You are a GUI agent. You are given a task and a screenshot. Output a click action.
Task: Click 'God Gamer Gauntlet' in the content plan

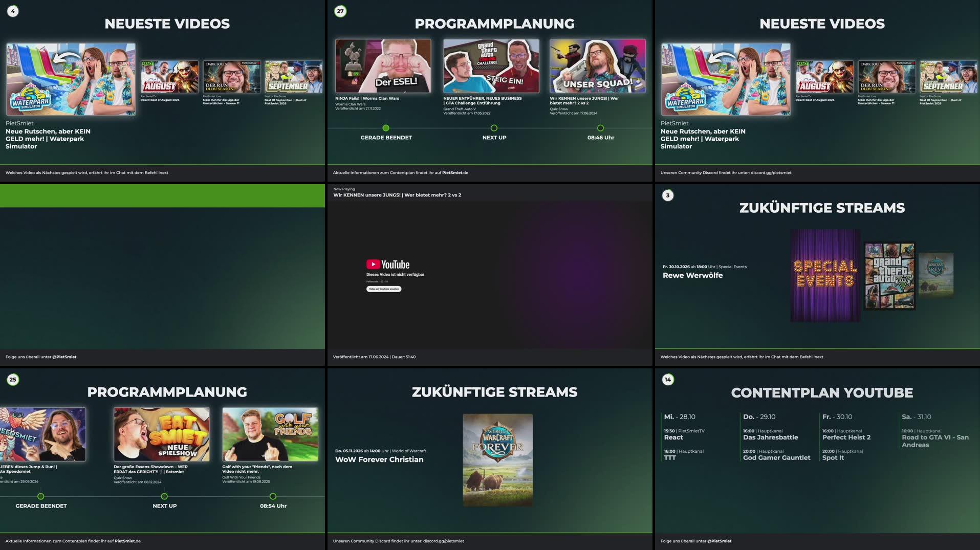pos(776,458)
